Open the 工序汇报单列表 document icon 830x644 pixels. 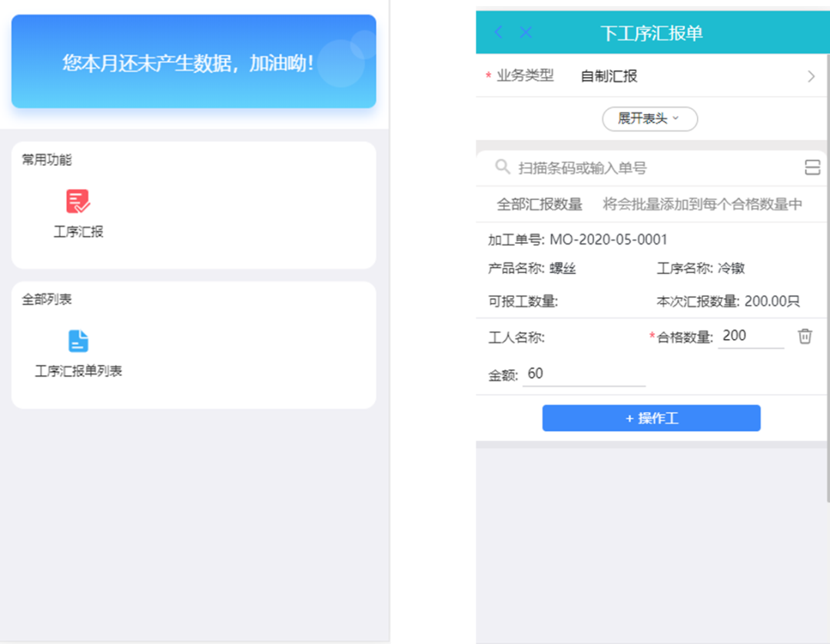pos(78,341)
